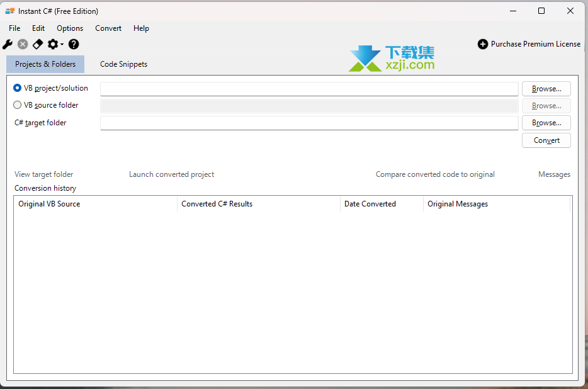
Task: Click Browse button for C# target folder
Action: pyautogui.click(x=546, y=123)
